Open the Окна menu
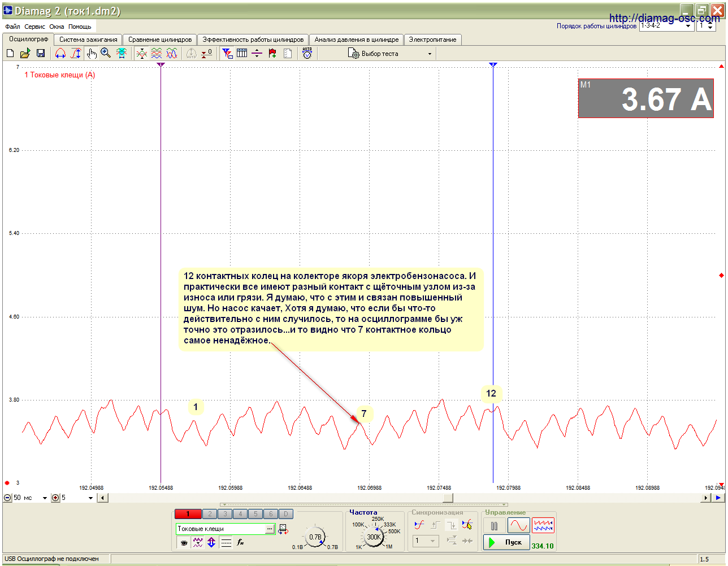This screenshot has height=566, width=728. point(57,27)
